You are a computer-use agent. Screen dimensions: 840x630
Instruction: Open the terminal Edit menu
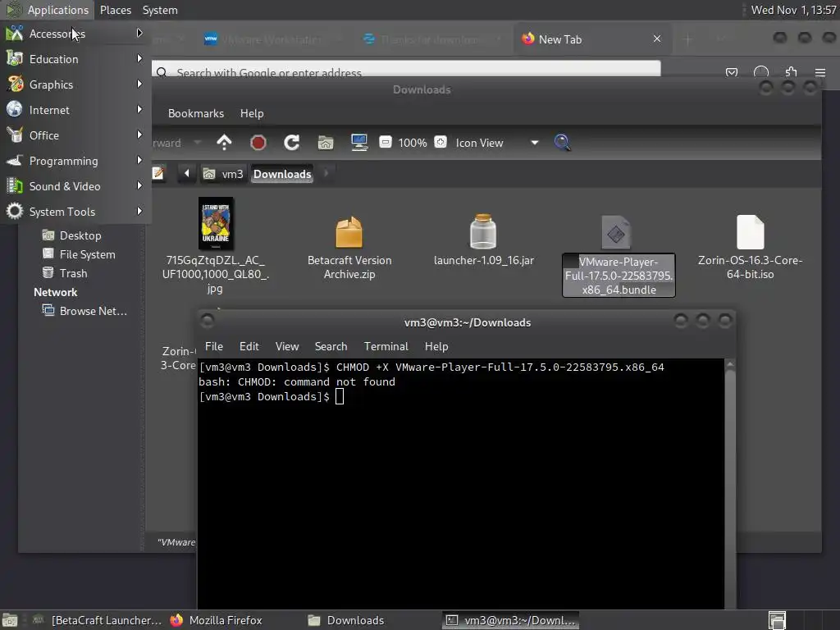[249, 347]
